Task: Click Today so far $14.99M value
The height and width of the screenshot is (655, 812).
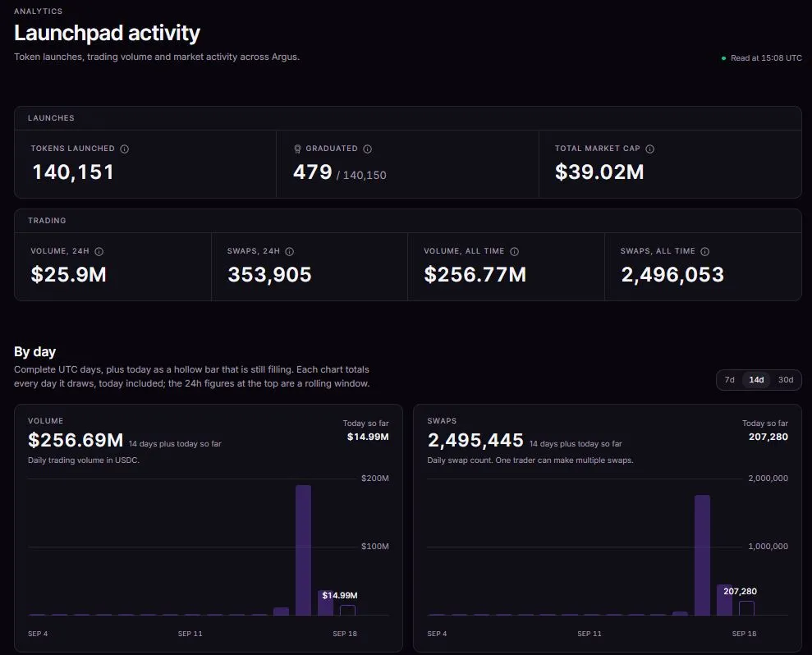Action: point(368,437)
